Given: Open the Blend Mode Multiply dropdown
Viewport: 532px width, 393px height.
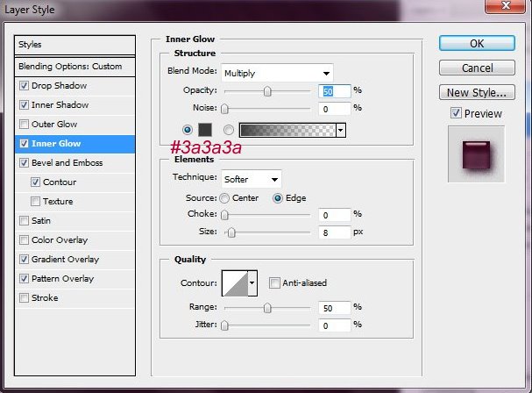Looking at the screenshot, I should 277,73.
